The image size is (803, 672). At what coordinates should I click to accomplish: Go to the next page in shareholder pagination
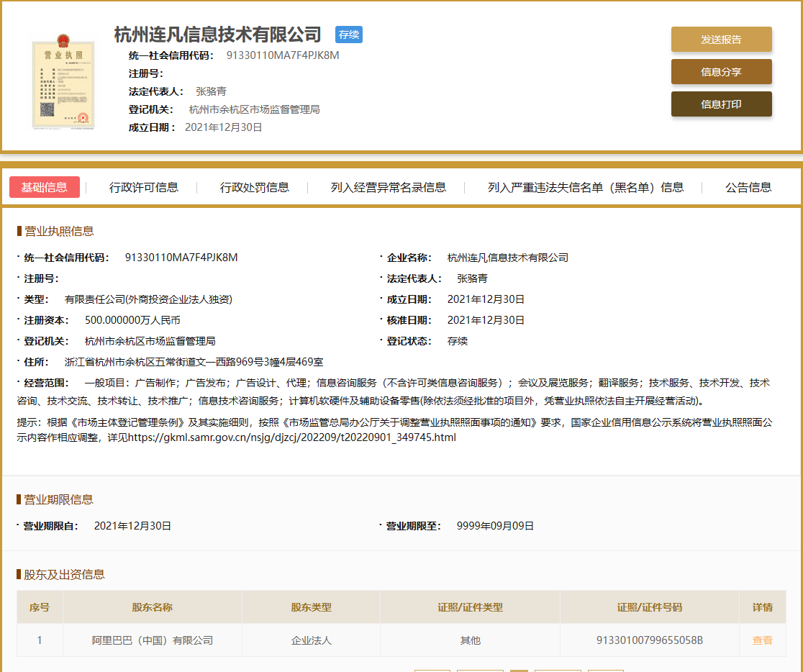point(559,670)
